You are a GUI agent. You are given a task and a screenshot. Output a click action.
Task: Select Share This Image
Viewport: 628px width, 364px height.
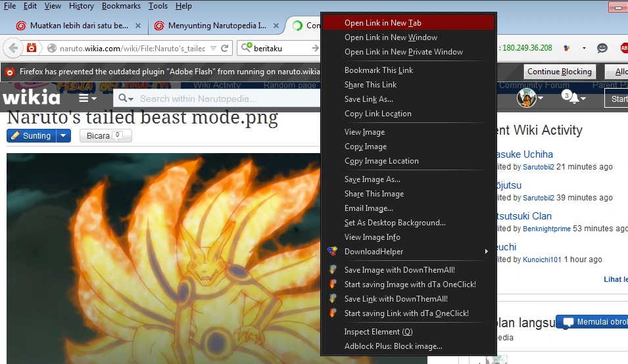(x=408, y=193)
